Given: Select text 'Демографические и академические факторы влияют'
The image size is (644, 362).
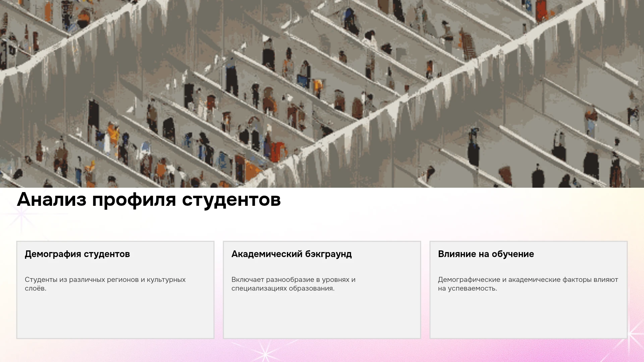Looking at the screenshot, I should click(528, 280).
